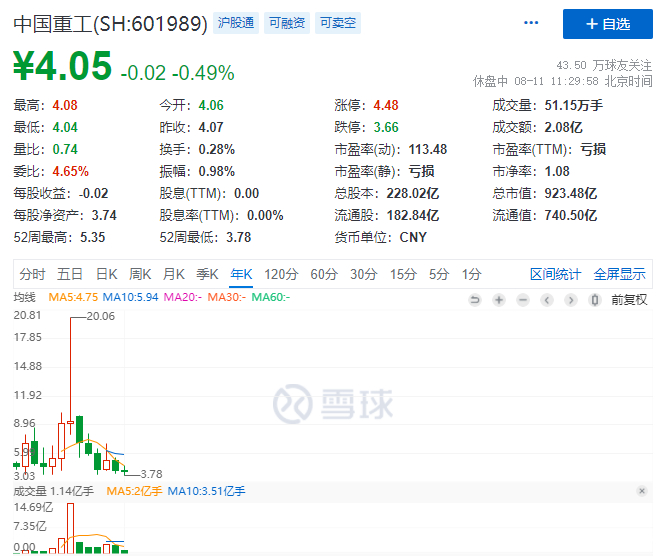Screen dimensions: 670x556
Task: Click the 沪股通 tag
Action: [236, 23]
